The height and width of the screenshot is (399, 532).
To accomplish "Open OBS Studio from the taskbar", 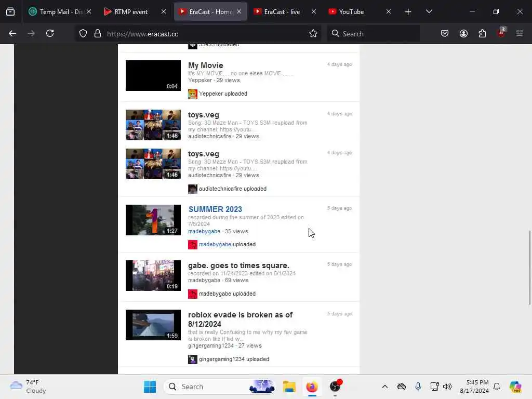I will tap(335, 387).
